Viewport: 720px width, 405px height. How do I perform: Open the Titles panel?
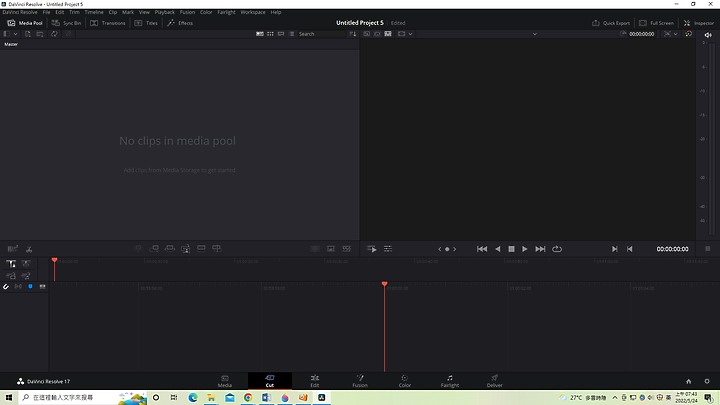(146, 23)
